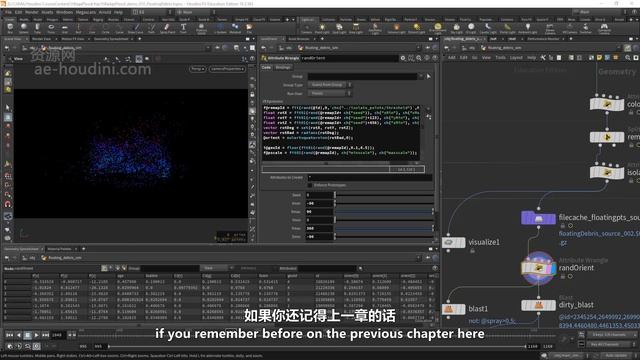Click the filecache_floatingpts node

pos(538,218)
